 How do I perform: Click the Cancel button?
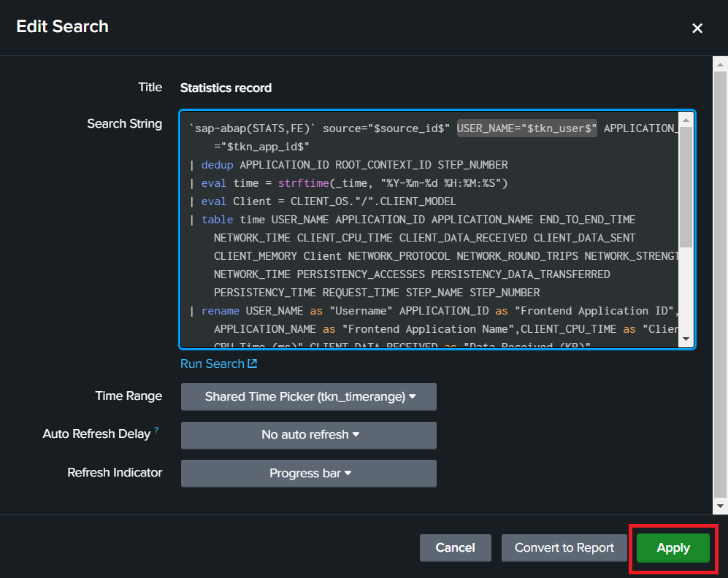point(455,547)
